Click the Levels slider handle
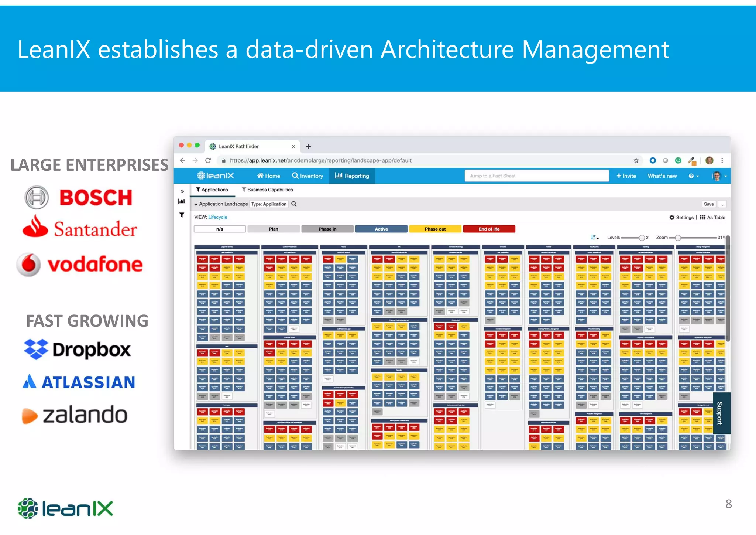Viewport: 756px width, 535px height. click(642, 238)
